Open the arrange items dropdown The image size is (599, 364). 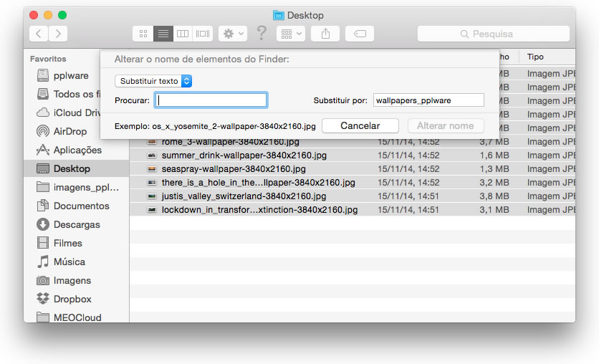(291, 34)
